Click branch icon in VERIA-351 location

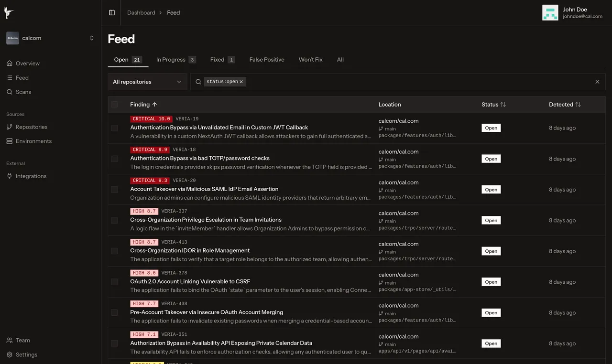click(x=381, y=344)
